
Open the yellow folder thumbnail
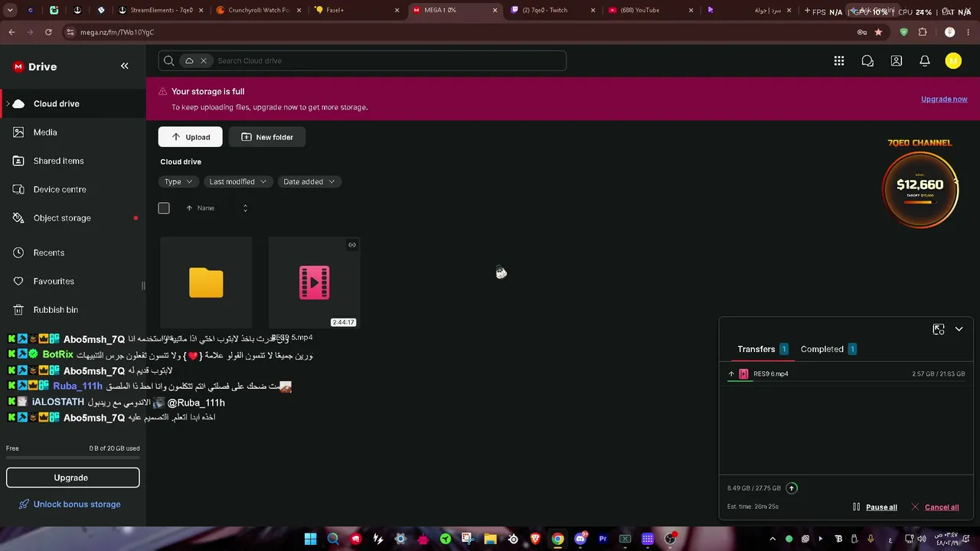(x=206, y=282)
